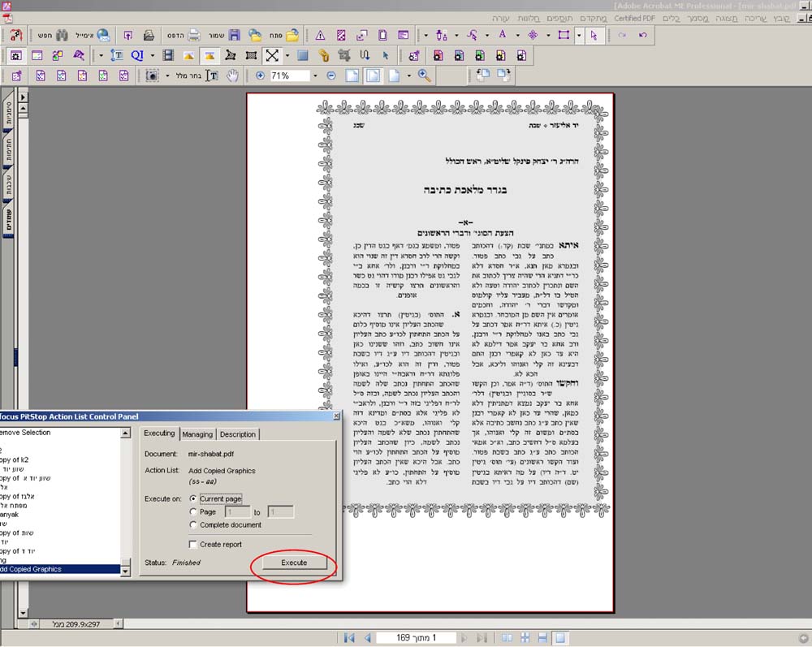Click the zoom in plus icon
The width and height of the screenshot is (812, 647).
click(260, 75)
